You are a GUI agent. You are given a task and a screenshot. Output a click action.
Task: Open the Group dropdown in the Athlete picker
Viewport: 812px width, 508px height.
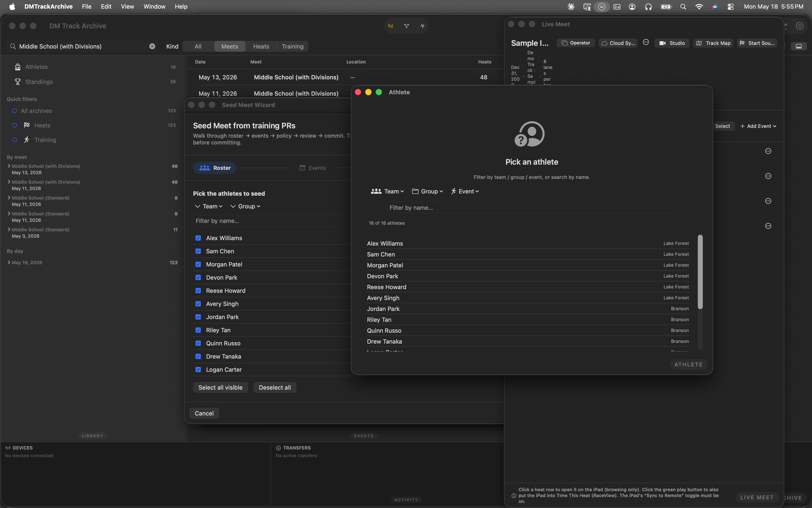click(x=428, y=191)
